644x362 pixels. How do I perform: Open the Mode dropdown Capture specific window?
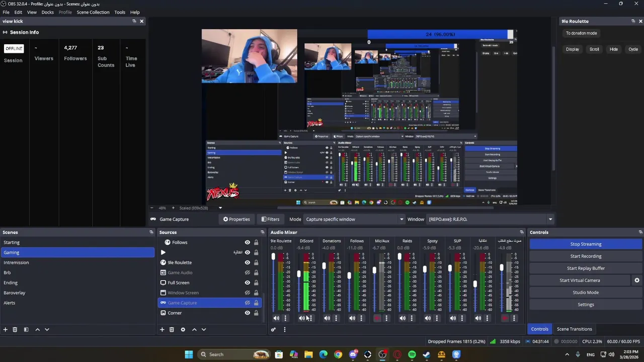355,219
